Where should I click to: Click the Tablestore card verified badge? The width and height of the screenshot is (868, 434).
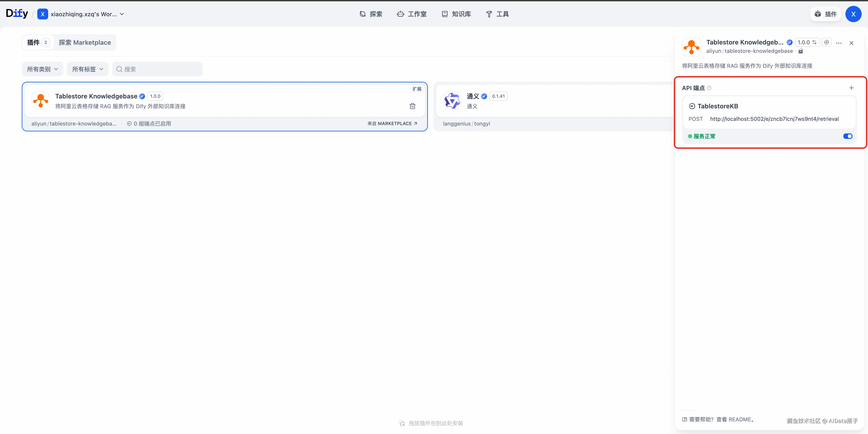(142, 96)
